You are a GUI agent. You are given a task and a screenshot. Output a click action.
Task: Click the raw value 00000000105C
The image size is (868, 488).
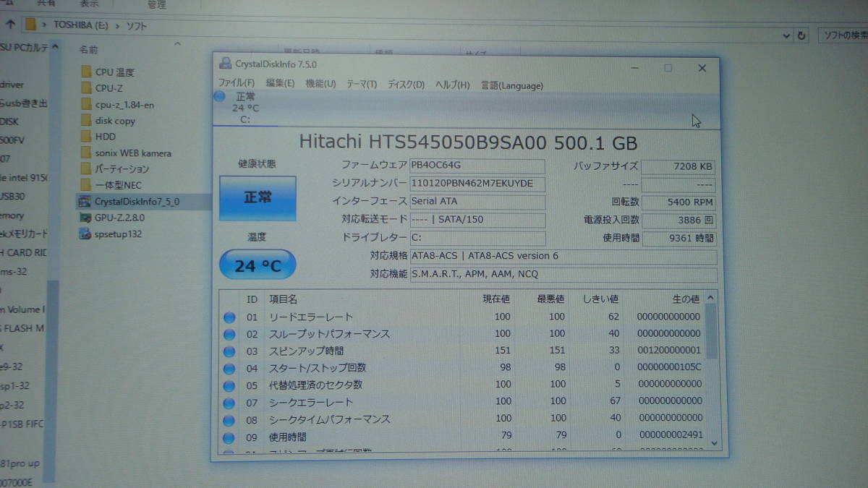click(669, 367)
